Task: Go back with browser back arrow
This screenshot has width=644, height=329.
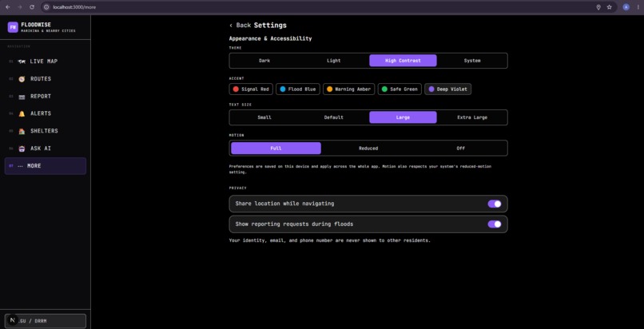Action: (7, 7)
